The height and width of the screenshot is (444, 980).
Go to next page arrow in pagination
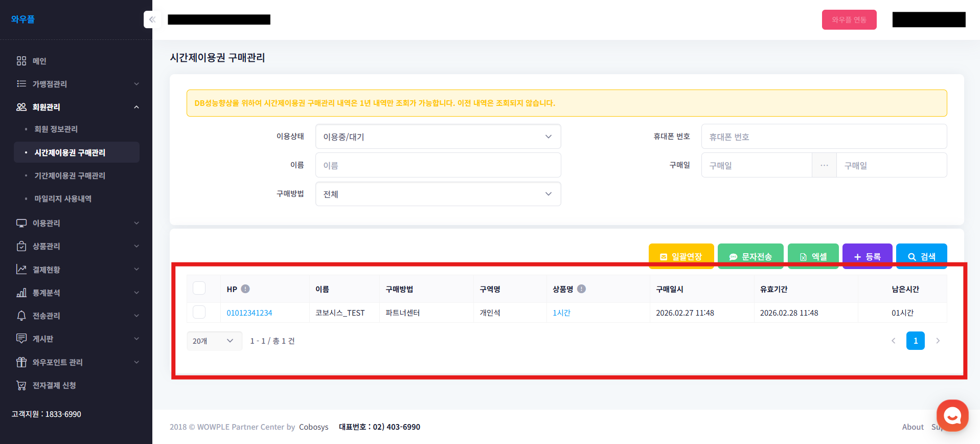click(x=938, y=341)
